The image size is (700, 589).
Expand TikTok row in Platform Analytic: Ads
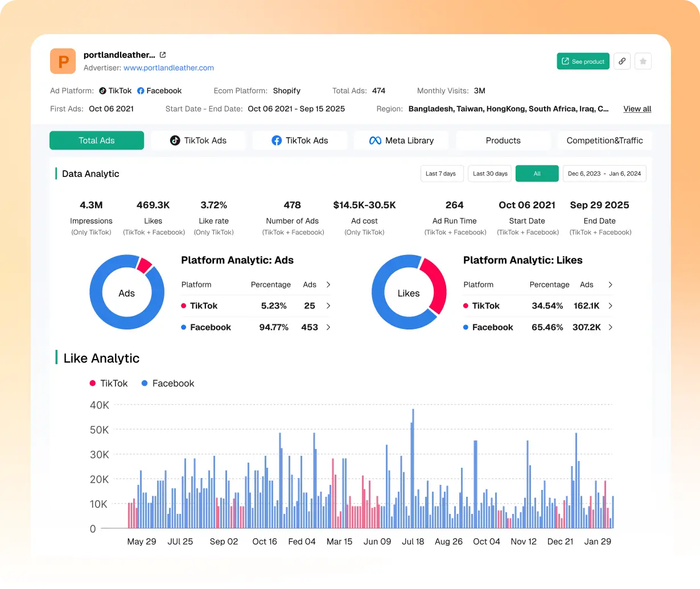click(327, 306)
